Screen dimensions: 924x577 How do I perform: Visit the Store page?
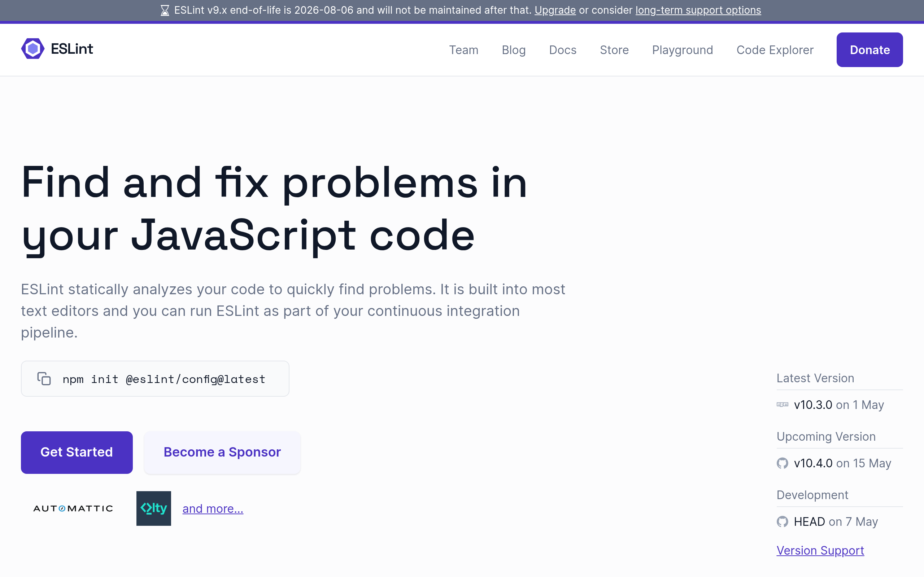[x=614, y=50]
